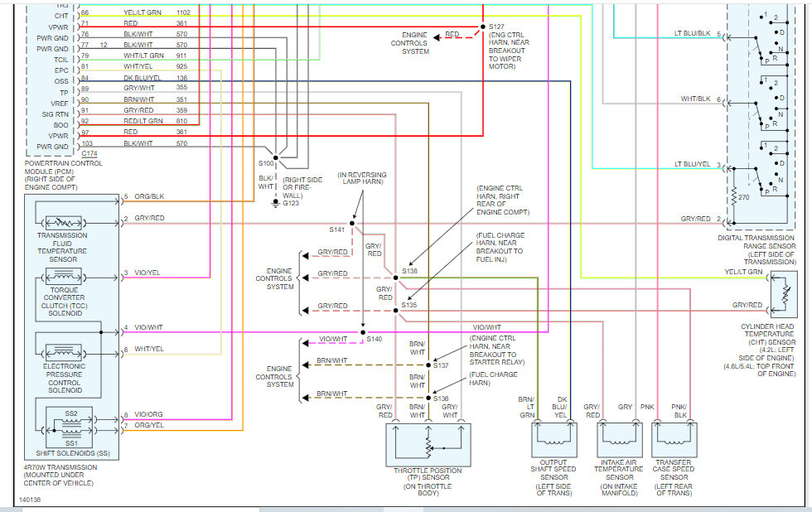Click the S127 splice dot
The width and height of the screenshot is (812, 512).
coord(482,27)
